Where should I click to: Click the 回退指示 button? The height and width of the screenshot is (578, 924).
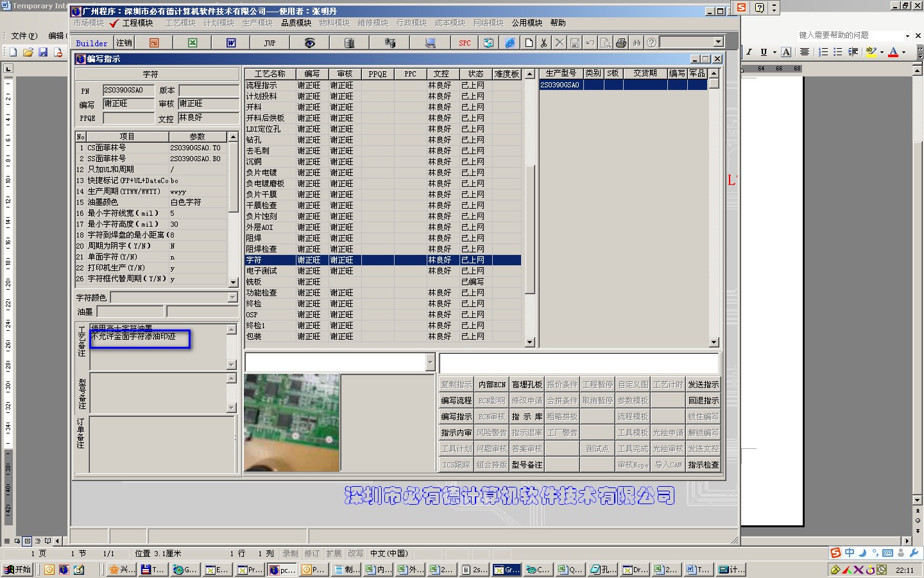click(x=703, y=401)
